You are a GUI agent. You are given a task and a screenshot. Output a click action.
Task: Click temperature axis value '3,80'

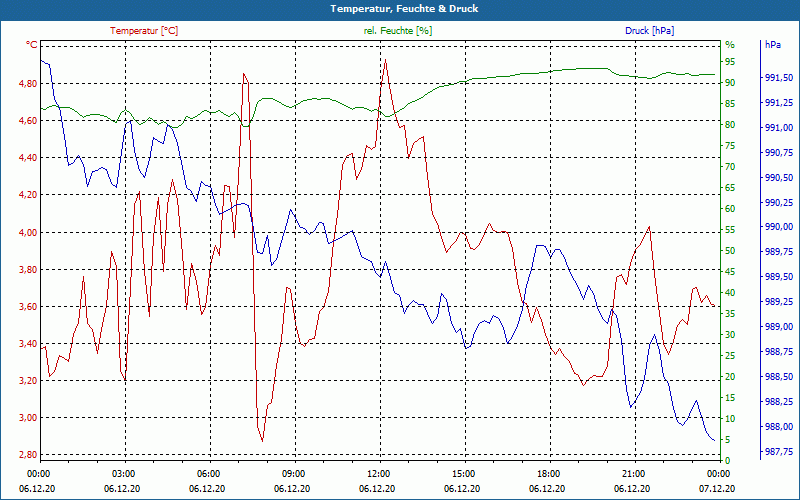pos(28,269)
